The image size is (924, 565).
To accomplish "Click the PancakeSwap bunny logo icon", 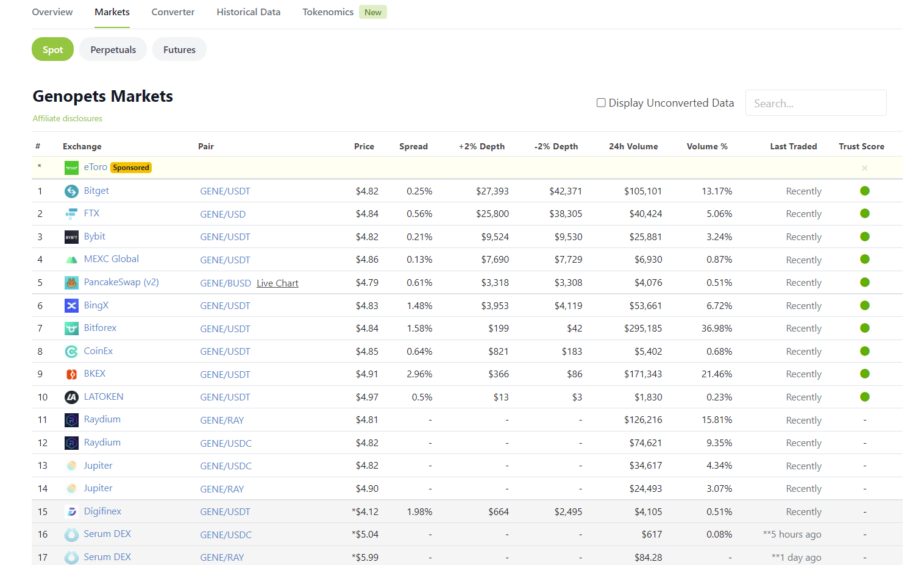I will click(x=71, y=283).
